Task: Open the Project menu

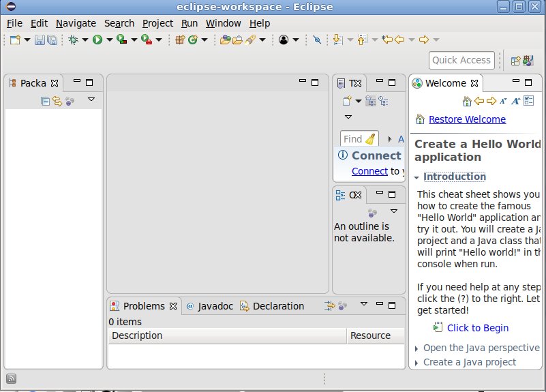Action: pos(157,23)
